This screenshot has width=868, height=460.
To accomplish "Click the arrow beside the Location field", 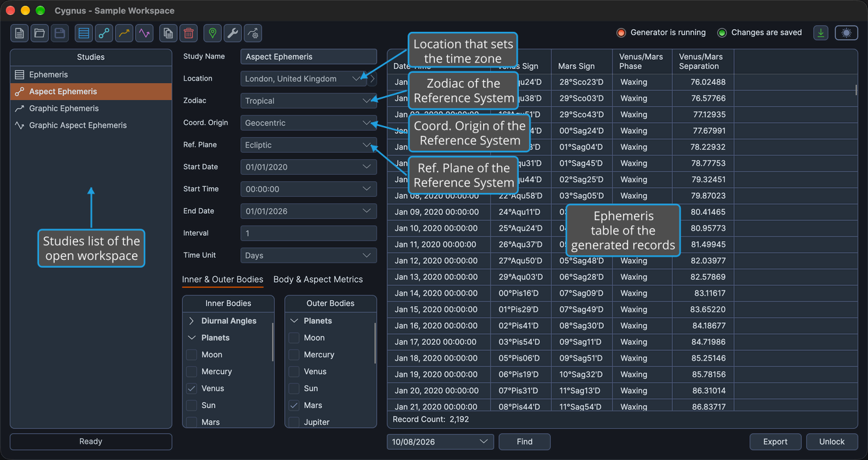I will [373, 79].
